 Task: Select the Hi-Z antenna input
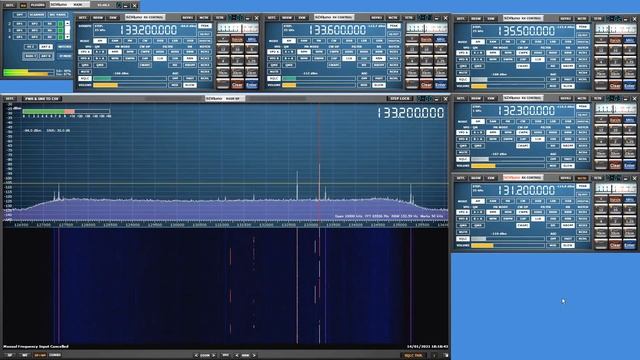click(x=31, y=47)
